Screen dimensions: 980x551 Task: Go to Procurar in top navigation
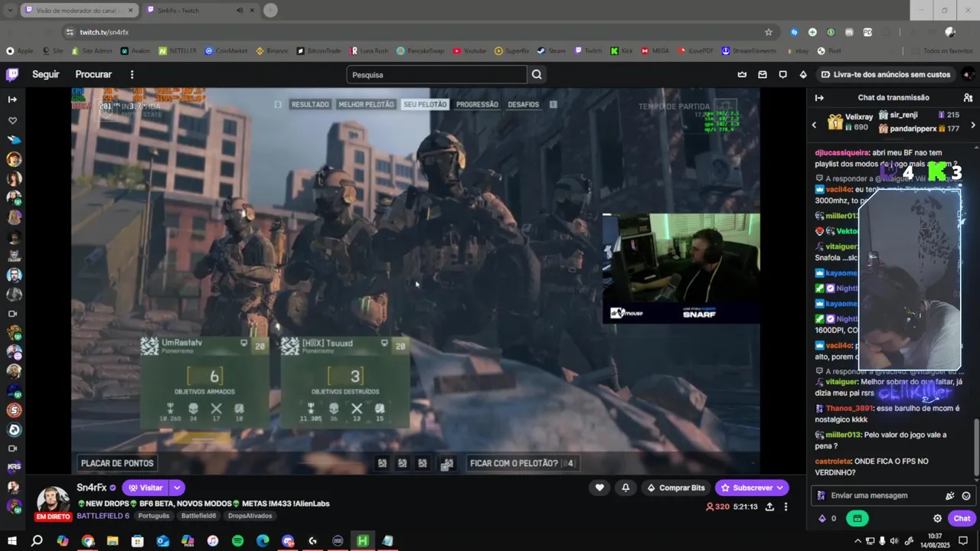coord(93,74)
